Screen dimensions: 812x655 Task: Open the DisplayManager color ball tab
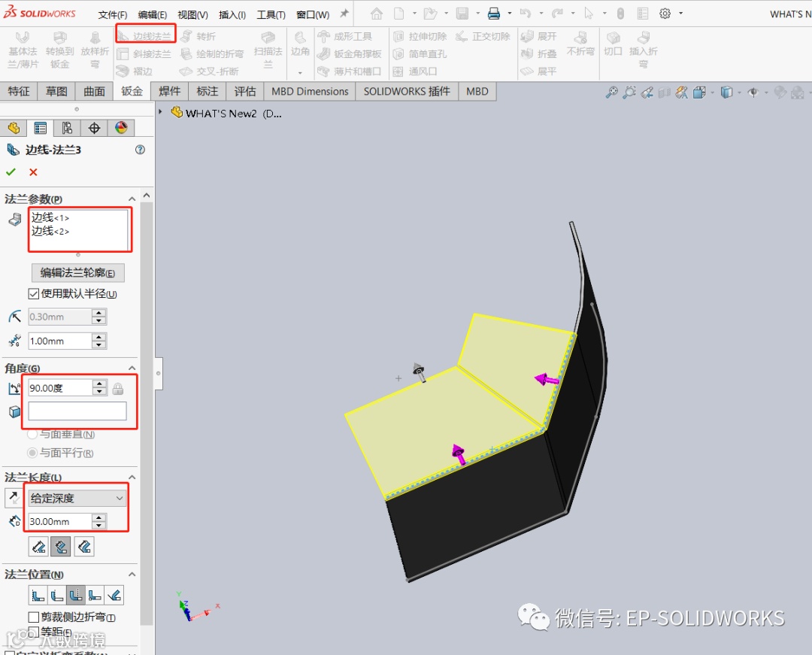(121, 128)
